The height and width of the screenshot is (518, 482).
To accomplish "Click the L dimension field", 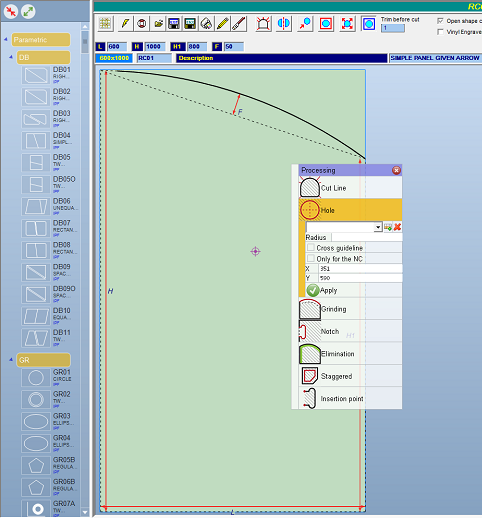I will (117, 47).
